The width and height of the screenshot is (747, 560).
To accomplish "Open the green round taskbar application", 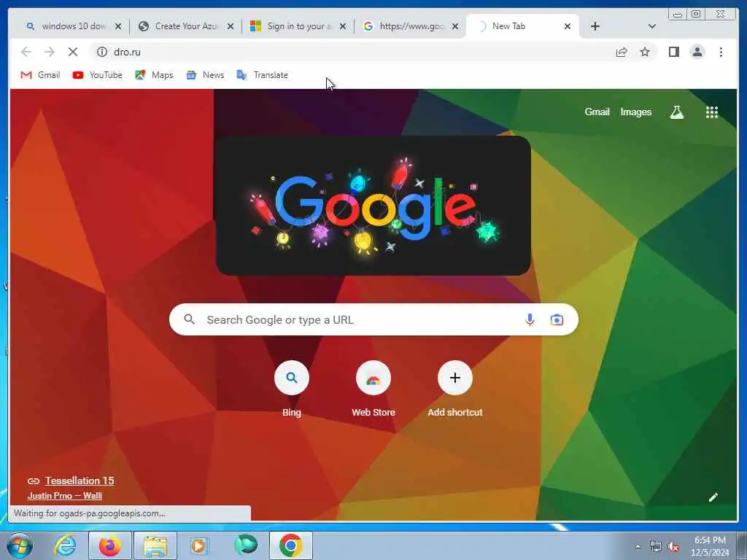I will 246,545.
